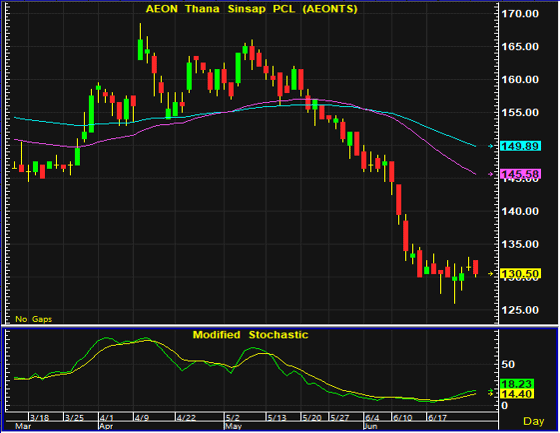
Task: Click the 5/27 date marker
Action: (340, 418)
